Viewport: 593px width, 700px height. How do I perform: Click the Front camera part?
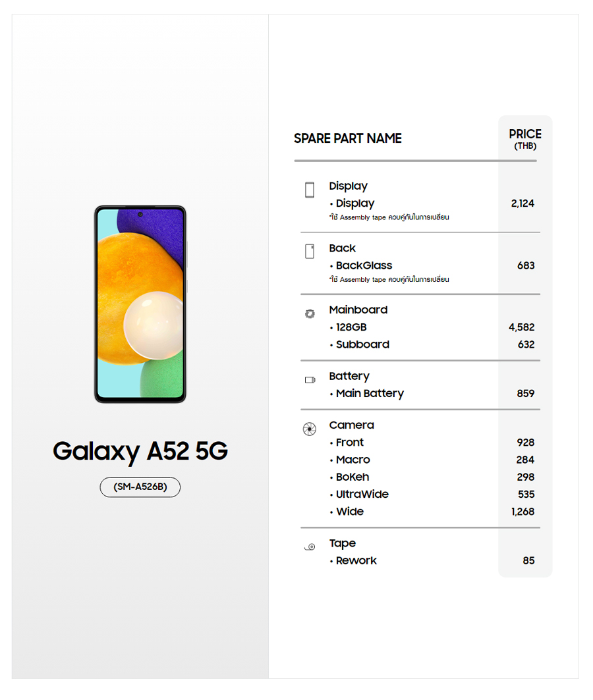tap(349, 443)
